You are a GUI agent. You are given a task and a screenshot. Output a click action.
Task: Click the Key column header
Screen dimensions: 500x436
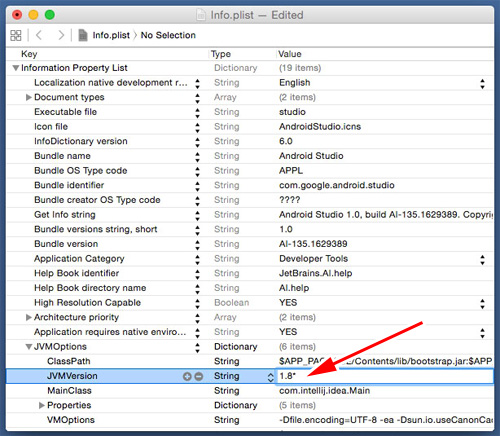coord(29,54)
